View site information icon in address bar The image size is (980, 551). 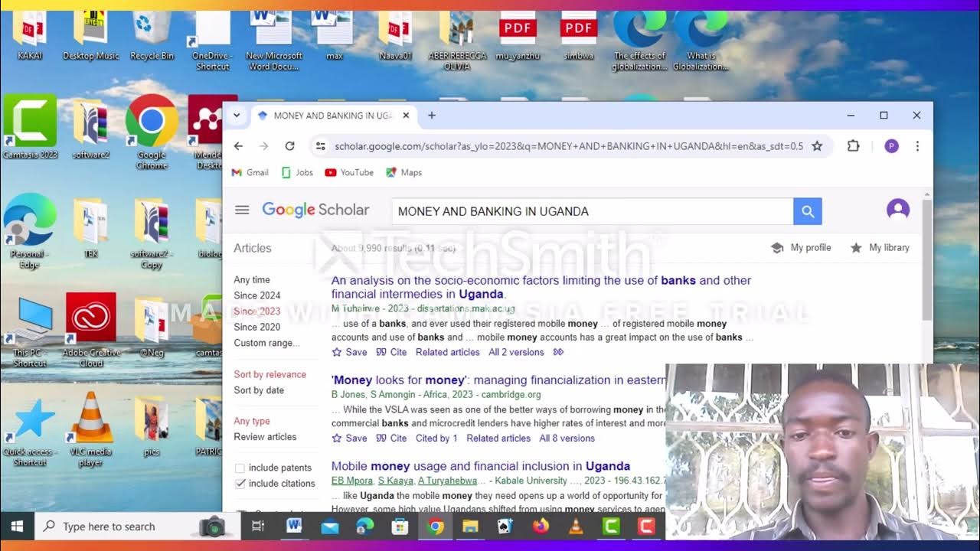tap(321, 146)
